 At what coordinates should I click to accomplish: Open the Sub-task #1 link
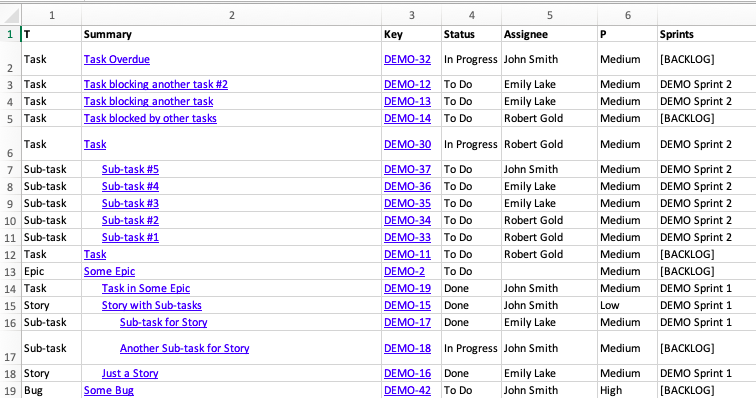[x=130, y=237]
